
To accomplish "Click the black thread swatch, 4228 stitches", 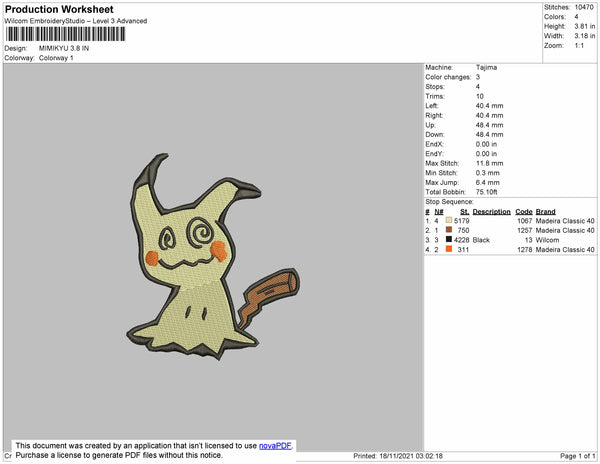I will click(x=449, y=240).
